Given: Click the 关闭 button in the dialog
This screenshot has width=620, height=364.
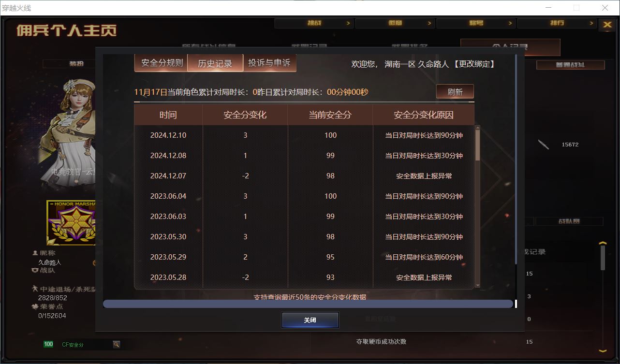Looking at the screenshot, I should (x=310, y=320).
